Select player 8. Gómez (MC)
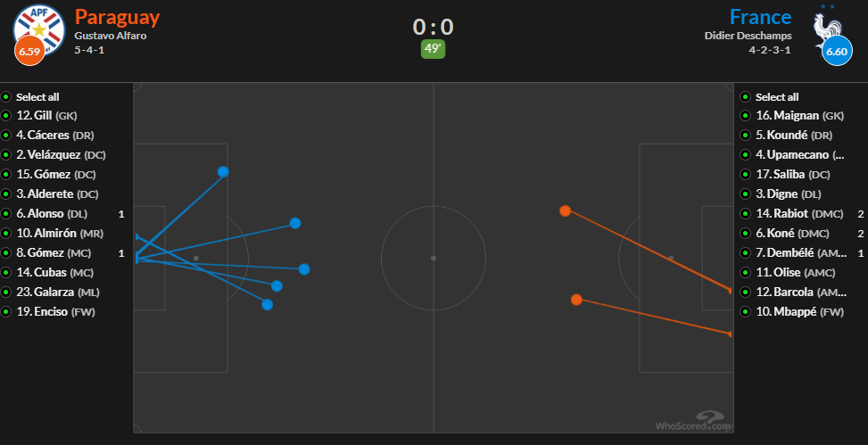 pos(54,253)
